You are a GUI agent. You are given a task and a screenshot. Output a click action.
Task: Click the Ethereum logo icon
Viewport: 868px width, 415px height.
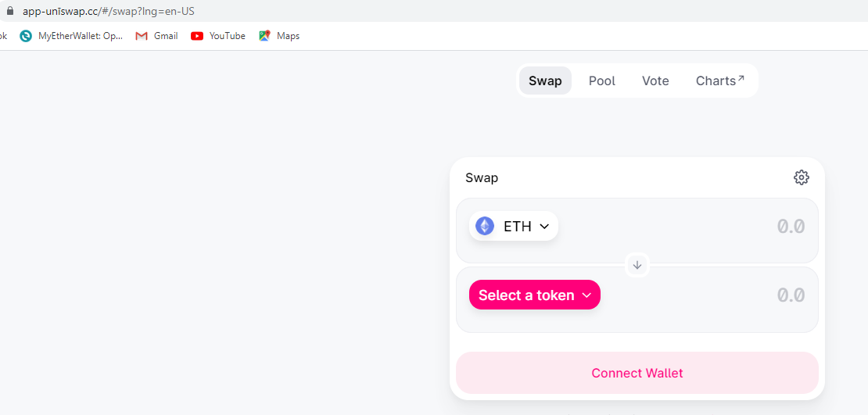point(485,226)
